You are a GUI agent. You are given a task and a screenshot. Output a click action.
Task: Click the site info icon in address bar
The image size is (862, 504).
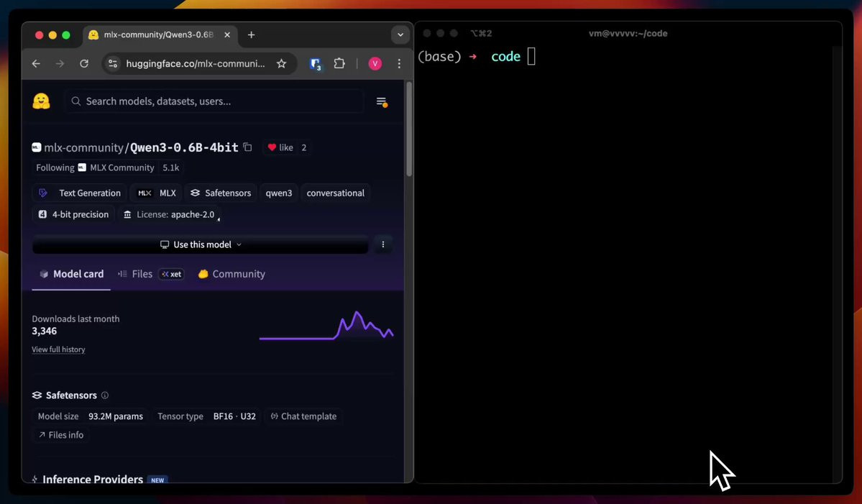click(113, 64)
